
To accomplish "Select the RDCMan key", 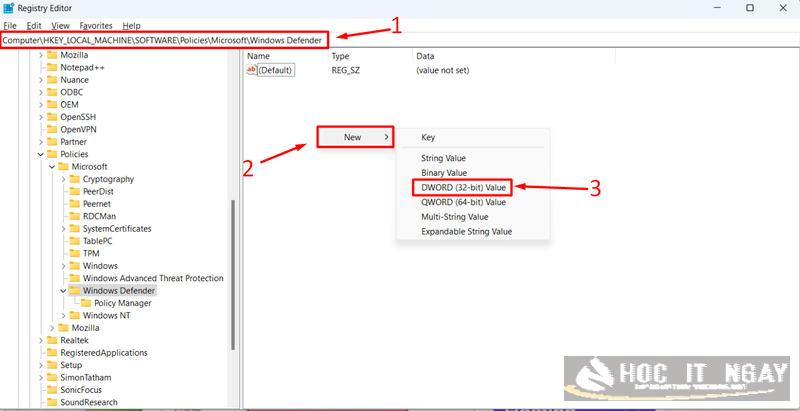I will coord(99,216).
